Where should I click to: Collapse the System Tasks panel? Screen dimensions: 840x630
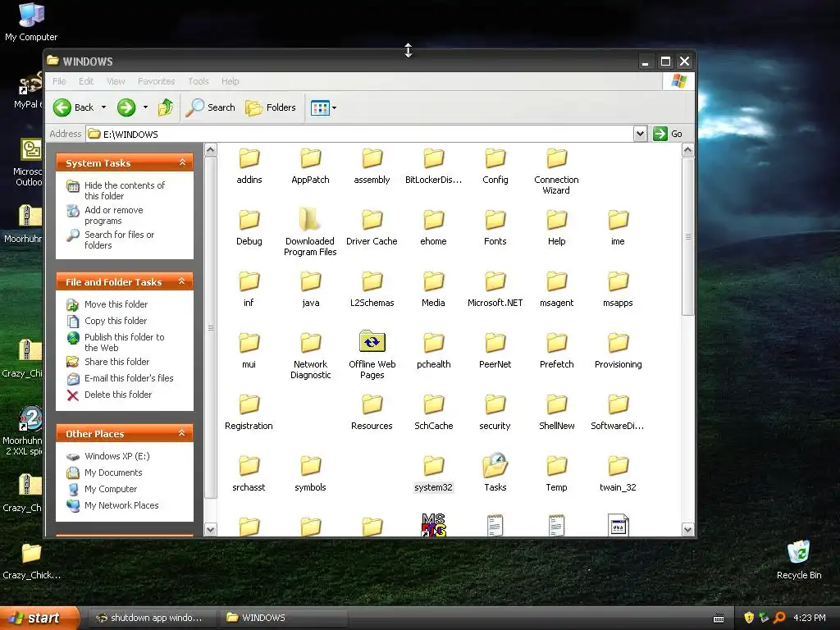point(182,162)
